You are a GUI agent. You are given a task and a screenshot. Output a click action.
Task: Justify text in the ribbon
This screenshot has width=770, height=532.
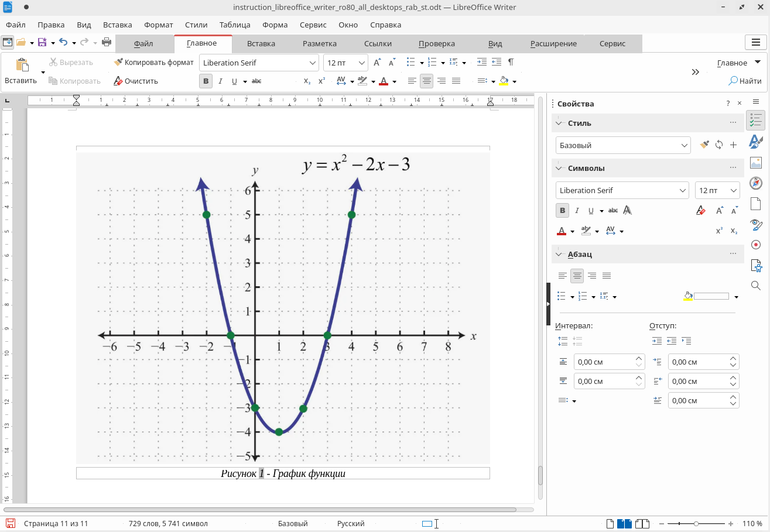point(456,81)
